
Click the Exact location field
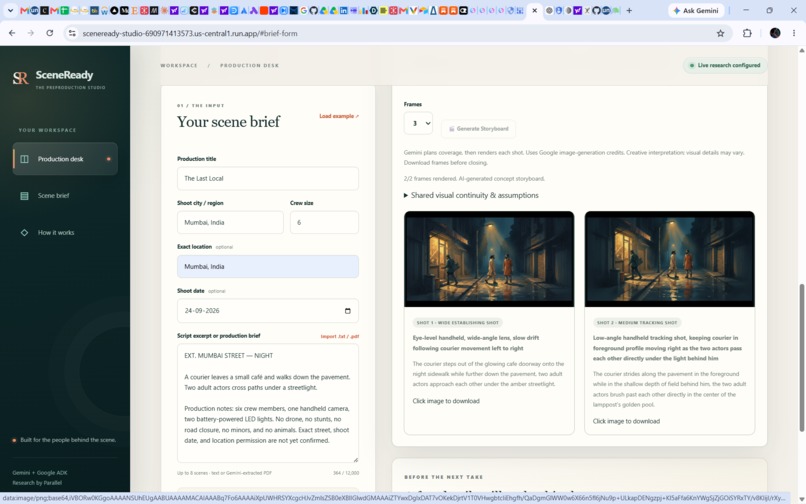click(268, 266)
